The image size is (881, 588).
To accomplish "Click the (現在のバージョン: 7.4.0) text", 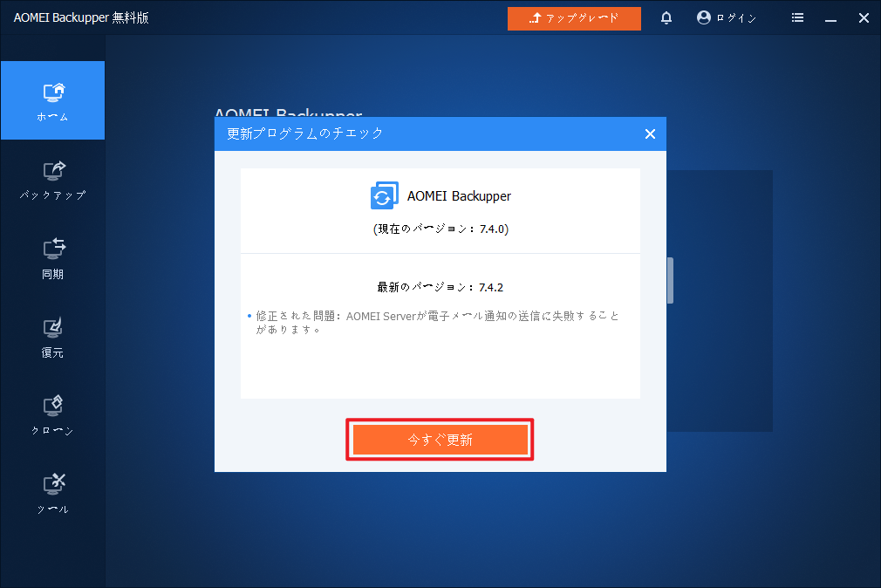I will click(440, 229).
